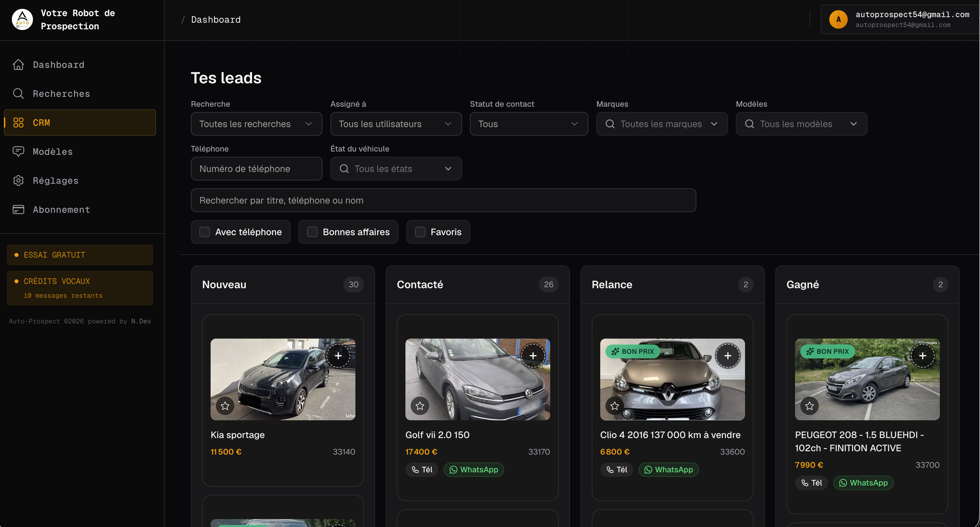Expand the Toutes les marques selector
Image resolution: width=980 pixels, height=527 pixels.
(662, 124)
